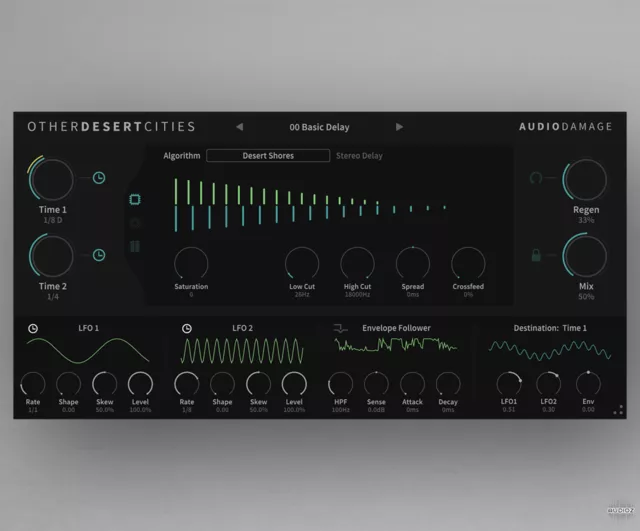640x531 pixels.
Task: Click the LFO 2 sync clock icon
Action: coord(187,328)
